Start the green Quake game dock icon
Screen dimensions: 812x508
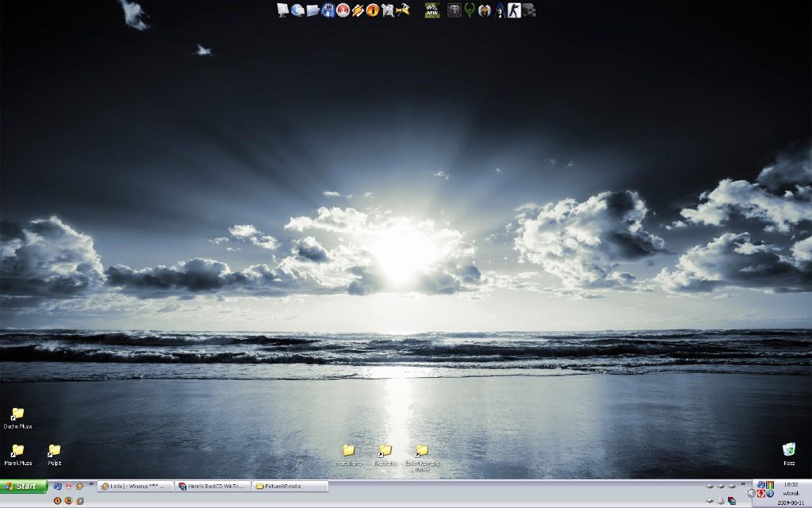[x=469, y=10]
